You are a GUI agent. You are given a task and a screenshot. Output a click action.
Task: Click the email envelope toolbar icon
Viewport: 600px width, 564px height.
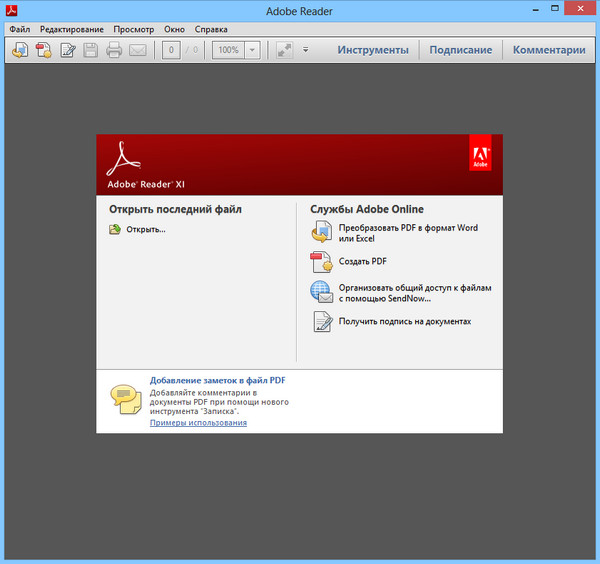pos(137,50)
